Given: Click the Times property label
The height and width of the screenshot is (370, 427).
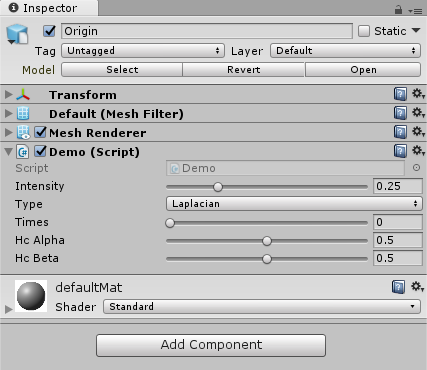Looking at the screenshot, I should (x=32, y=222).
